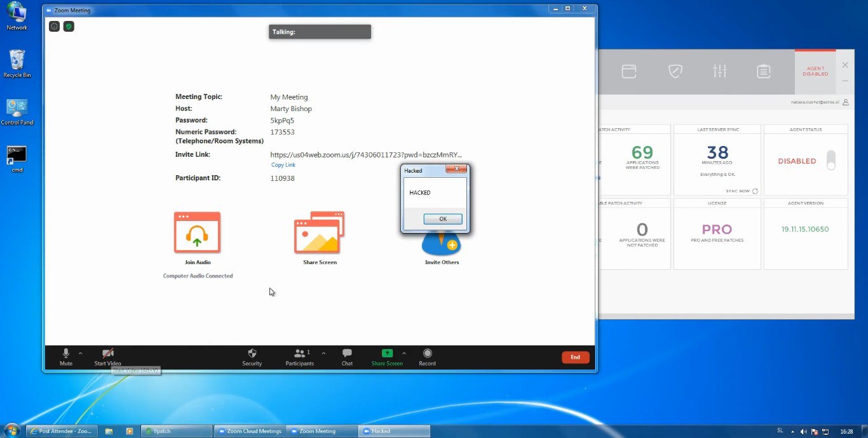Click the SL language indicator in taskbar
Image resolution: width=868 pixels, height=438 pixels.
tap(780, 430)
